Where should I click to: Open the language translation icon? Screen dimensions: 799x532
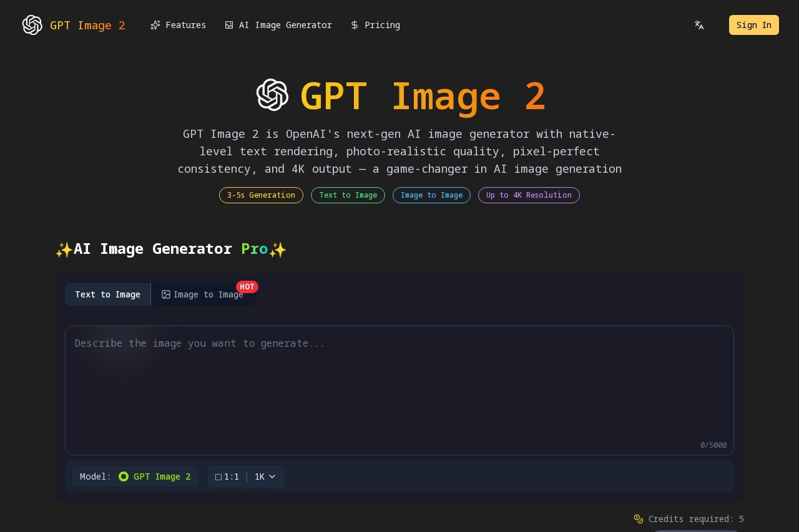tap(699, 25)
